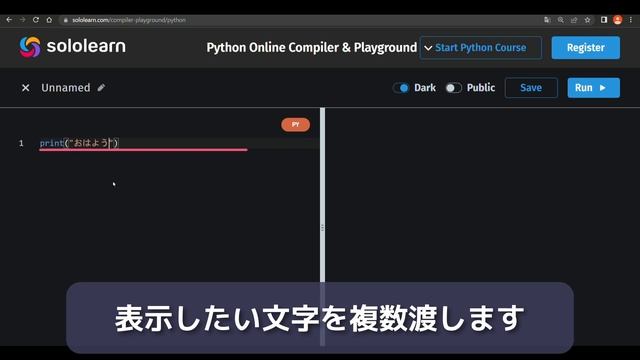Open the browser side panel icon
This screenshot has width=640, height=360.
pos(604,20)
